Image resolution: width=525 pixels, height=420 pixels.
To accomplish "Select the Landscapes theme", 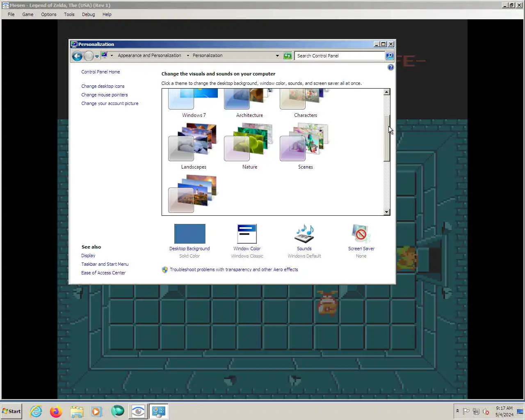I will tap(194, 146).
